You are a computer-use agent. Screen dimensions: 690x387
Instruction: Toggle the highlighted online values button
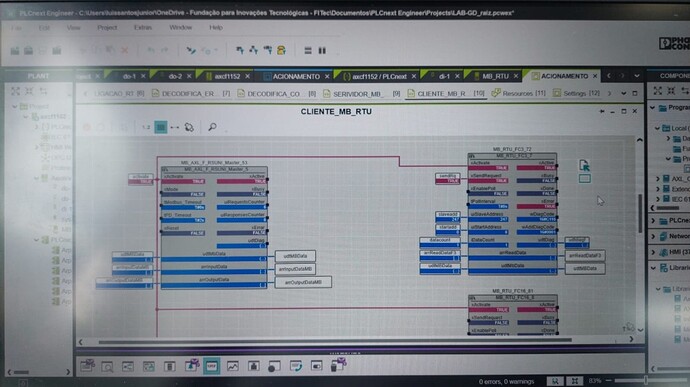[161, 127]
